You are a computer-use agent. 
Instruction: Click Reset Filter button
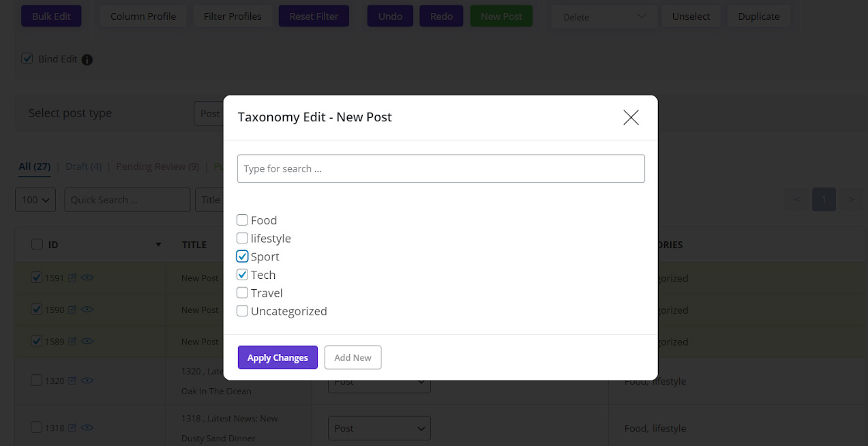click(314, 16)
